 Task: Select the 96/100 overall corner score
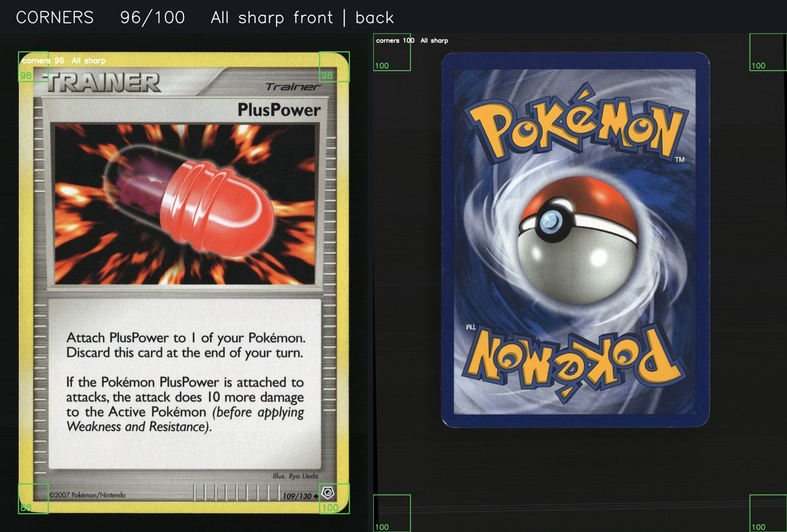click(152, 18)
